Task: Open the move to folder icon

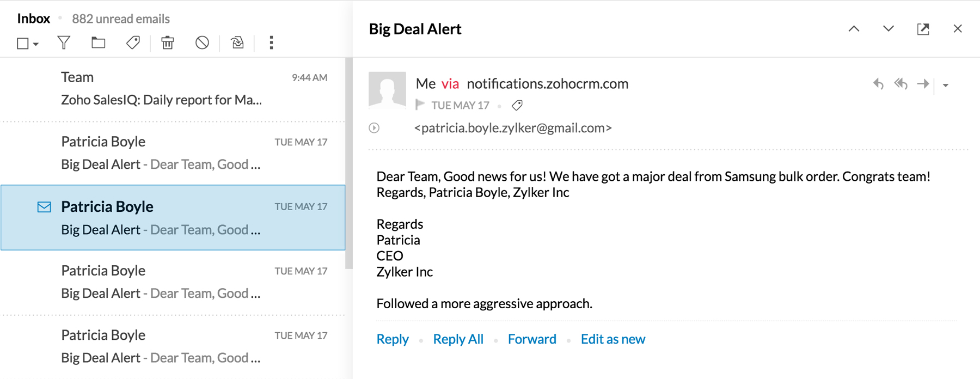Action: pyautogui.click(x=99, y=42)
